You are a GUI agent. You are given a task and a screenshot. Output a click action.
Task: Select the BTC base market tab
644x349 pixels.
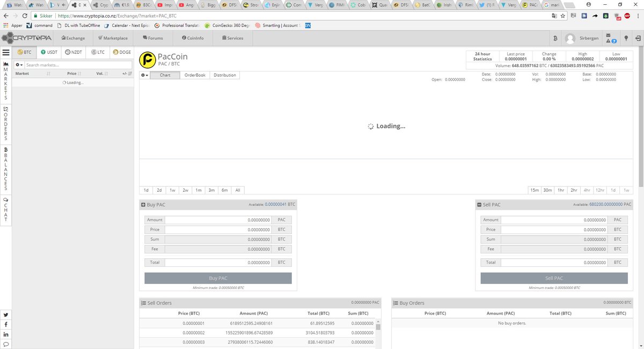tap(25, 52)
